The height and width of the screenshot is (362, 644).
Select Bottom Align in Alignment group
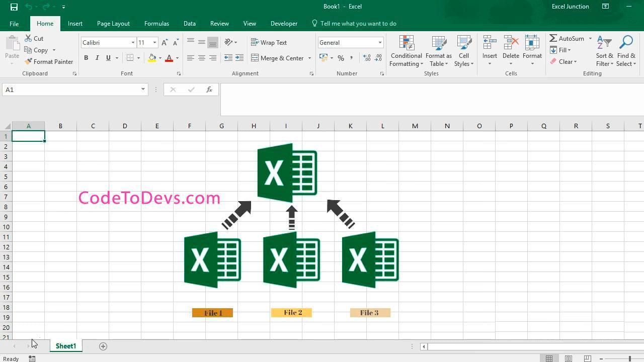(213, 42)
